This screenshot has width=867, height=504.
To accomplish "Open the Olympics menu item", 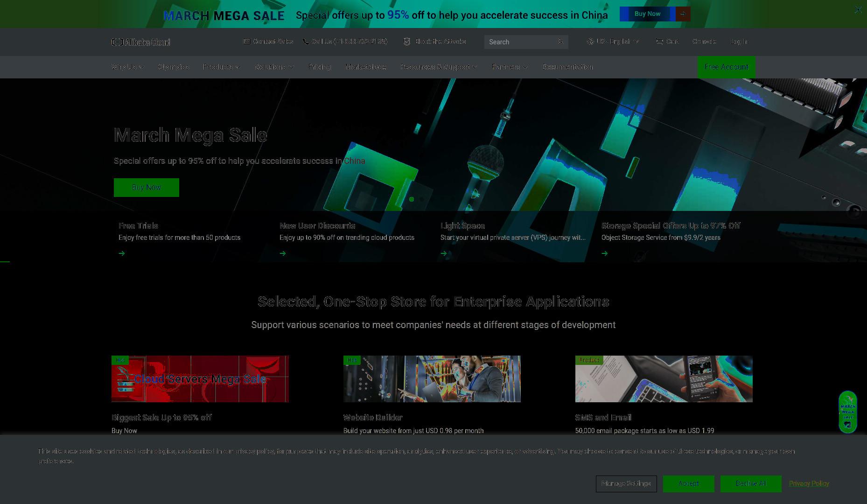I will tap(174, 67).
